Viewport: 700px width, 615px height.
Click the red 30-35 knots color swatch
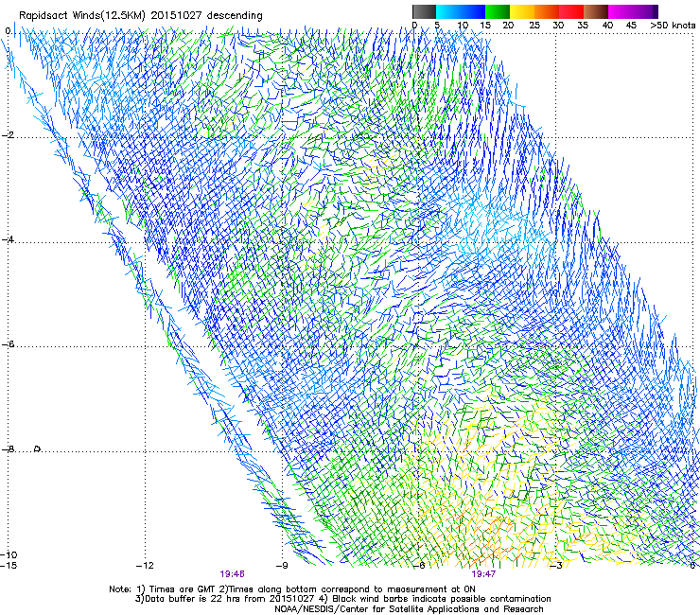tap(571, 11)
